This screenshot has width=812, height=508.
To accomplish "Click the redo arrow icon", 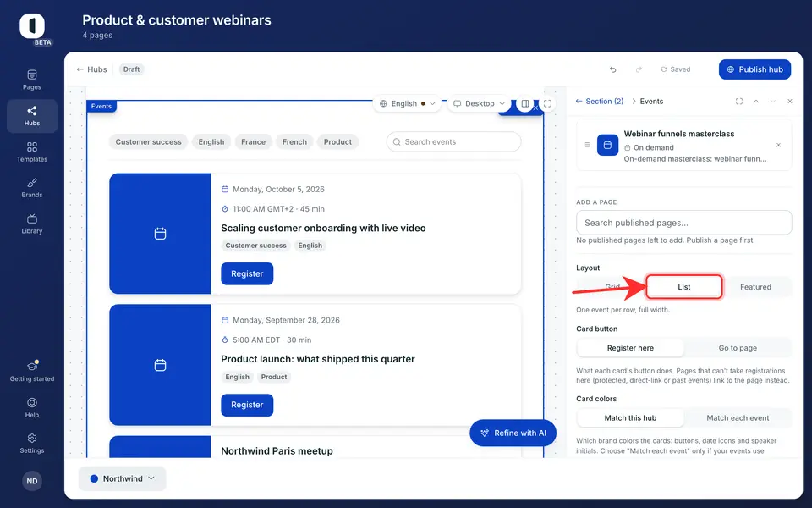I will point(639,69).
